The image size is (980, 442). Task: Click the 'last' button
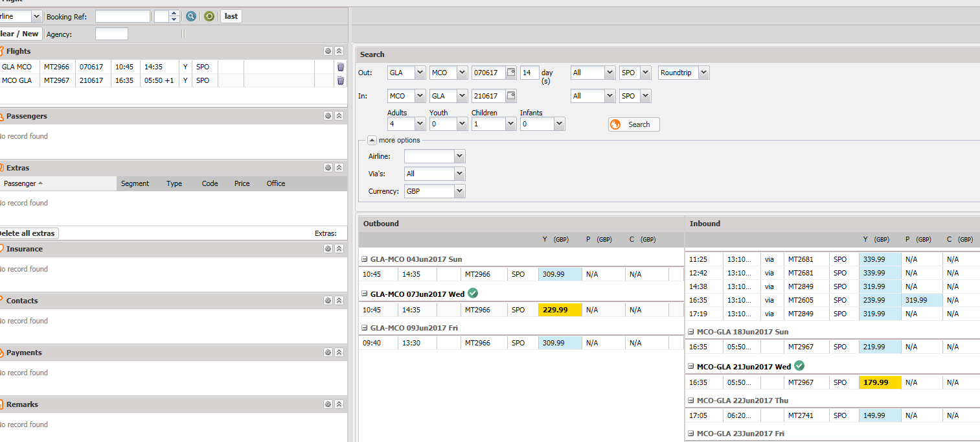coord(231,16)
